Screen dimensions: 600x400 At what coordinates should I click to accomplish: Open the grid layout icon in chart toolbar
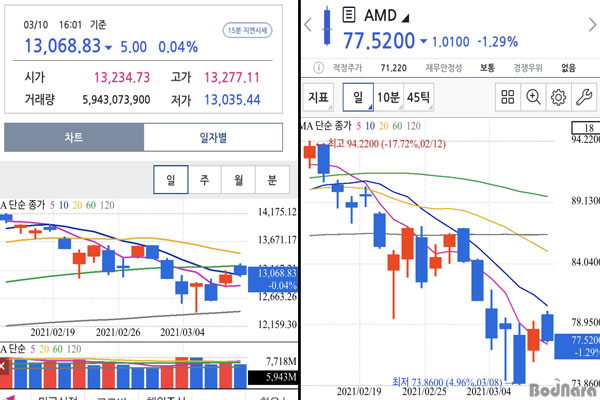point(508,97)
